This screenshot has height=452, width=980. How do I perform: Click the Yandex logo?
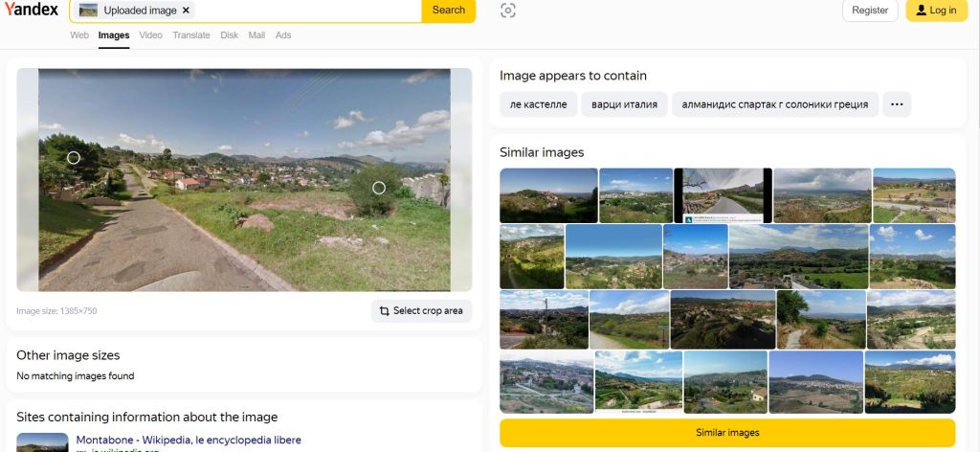pos(32,10)
